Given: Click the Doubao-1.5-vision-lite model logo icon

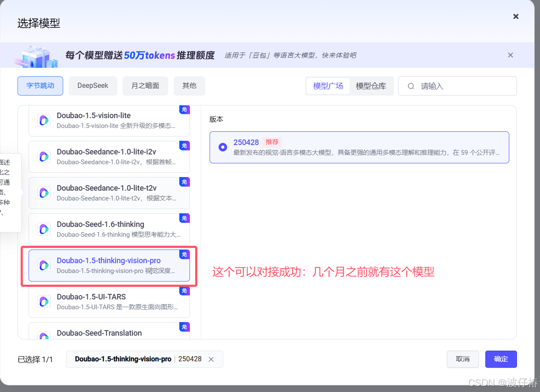Looking at the screenshot, I should click(x=44, y=120).
